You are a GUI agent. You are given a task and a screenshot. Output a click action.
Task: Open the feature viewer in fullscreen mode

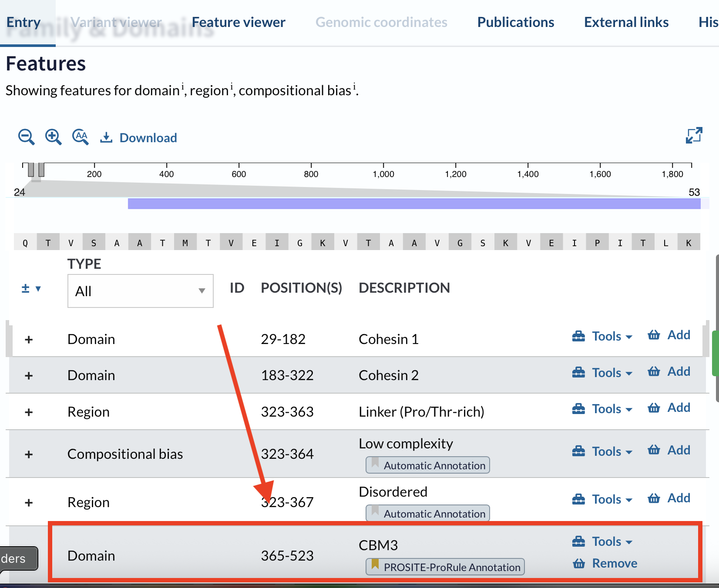(694, 135)
